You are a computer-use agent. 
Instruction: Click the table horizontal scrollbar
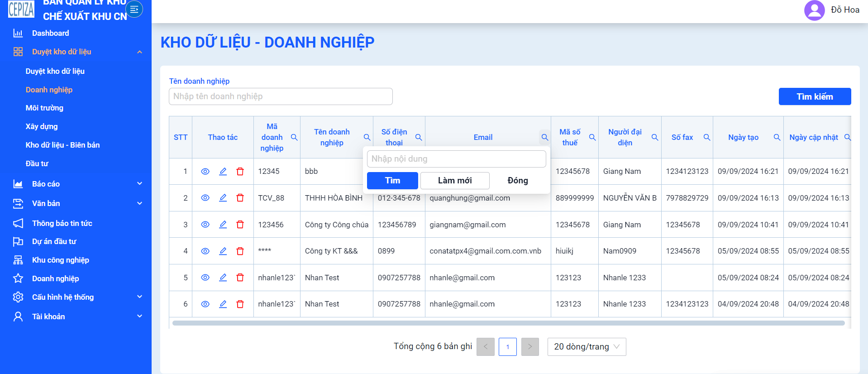pyautogui.click(x=509, y=323)
